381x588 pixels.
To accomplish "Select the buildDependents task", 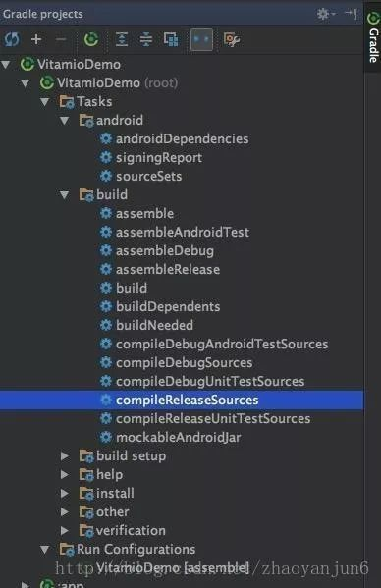I will point(168,306).
